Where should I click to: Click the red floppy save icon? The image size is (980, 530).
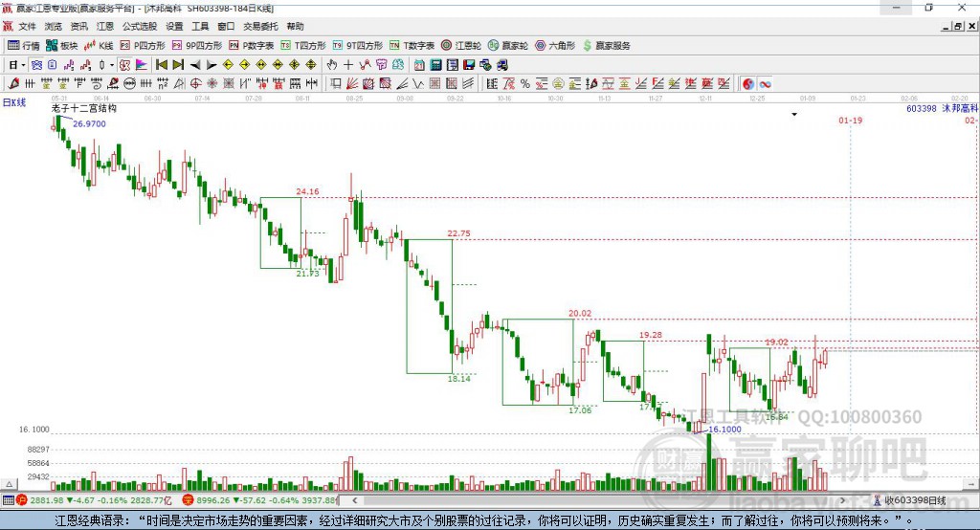coord(469,65)
